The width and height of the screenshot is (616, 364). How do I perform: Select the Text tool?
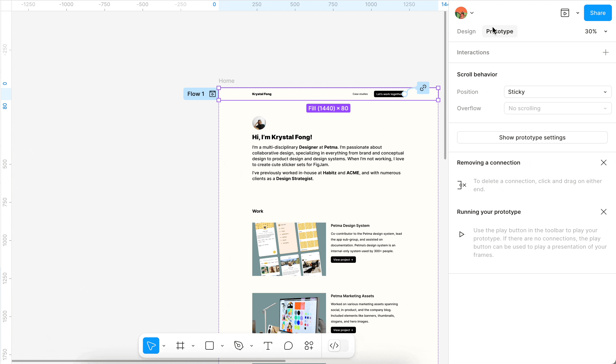pos(268,346)
